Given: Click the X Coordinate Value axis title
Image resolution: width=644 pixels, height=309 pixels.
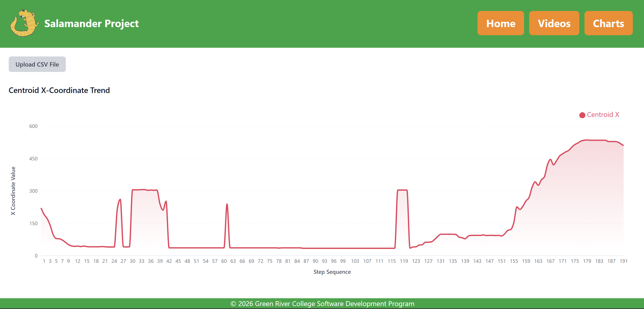Looking at the screenshot, I should pyautogui.click(x=13, y=191).
